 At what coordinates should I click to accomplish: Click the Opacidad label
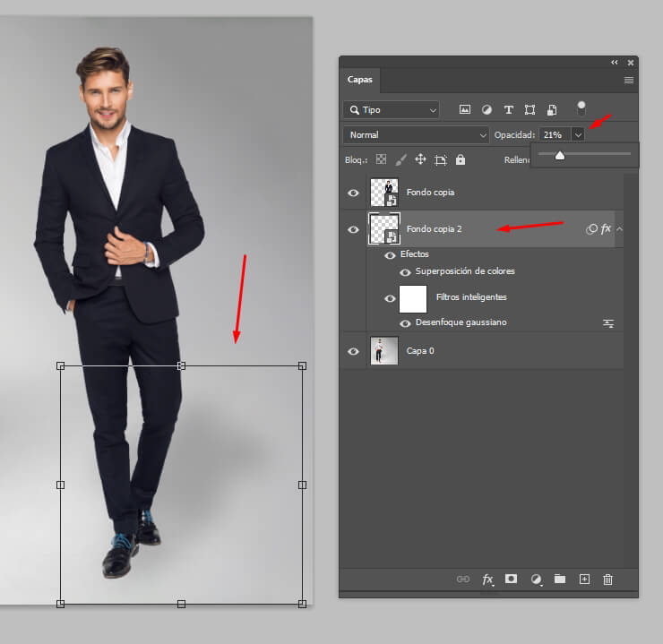pyautogui.click(x=514, y=134)
